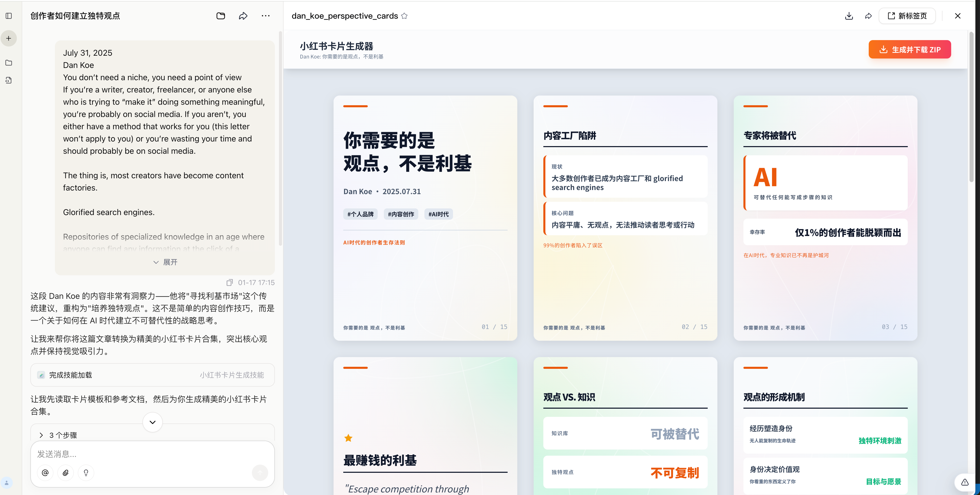Click the @ mention icon
The image size is (980, 495).
coord(45,473)
